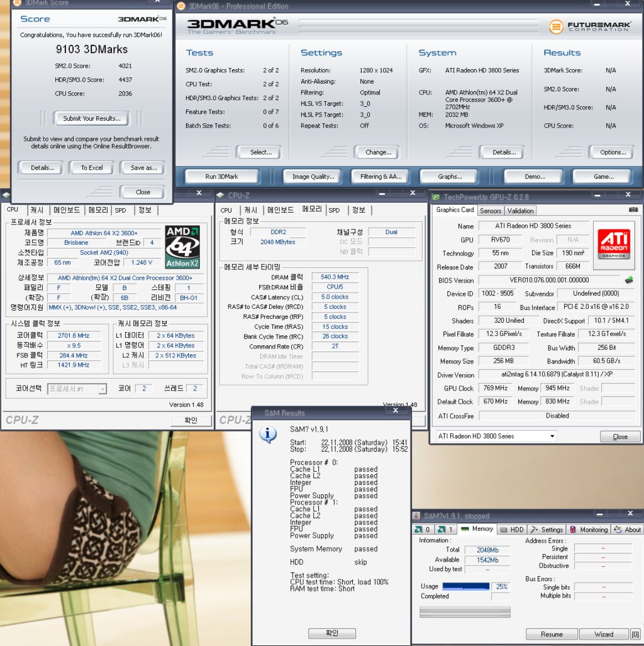Open S&M About tab
644x646 pixels.
[x=628, y=530]
